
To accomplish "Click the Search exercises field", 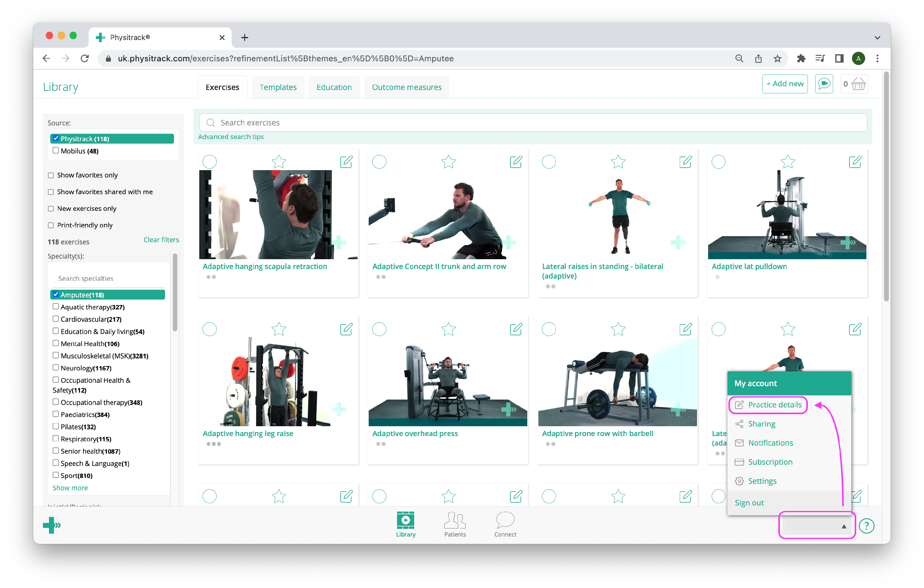I will [533, 123].
